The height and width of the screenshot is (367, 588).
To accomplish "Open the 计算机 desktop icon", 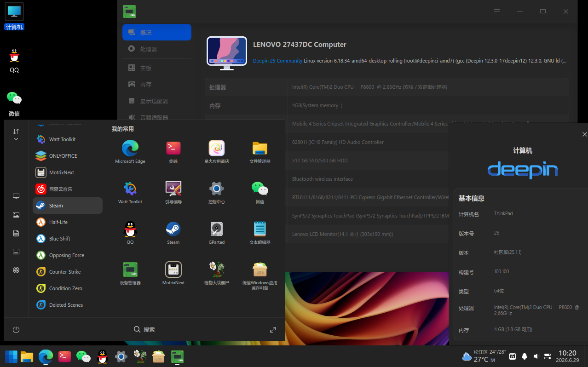I will pyautogui.click(x=14, y=17).
